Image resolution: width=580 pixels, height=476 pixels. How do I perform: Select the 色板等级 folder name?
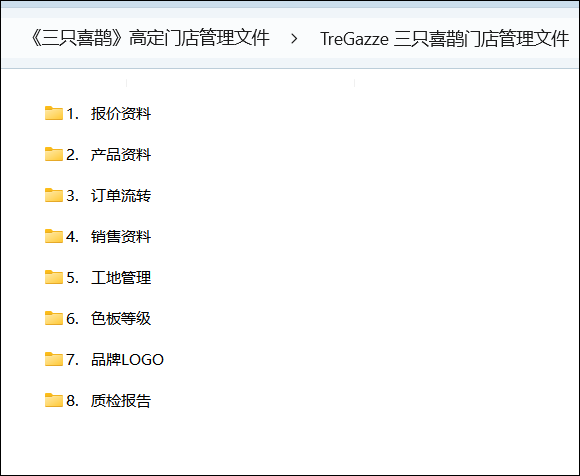pyautogui.click(x=121, y=319)
